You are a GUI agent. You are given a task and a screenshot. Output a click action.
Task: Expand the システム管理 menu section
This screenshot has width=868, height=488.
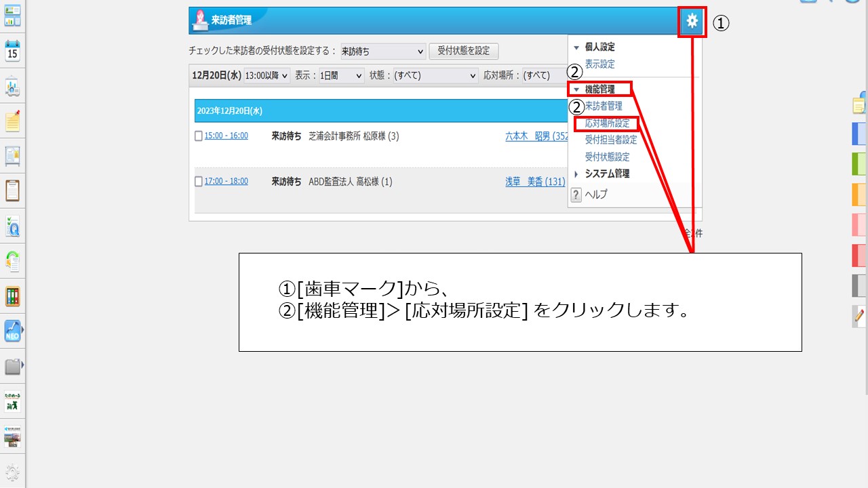click(x=576, y=174)
